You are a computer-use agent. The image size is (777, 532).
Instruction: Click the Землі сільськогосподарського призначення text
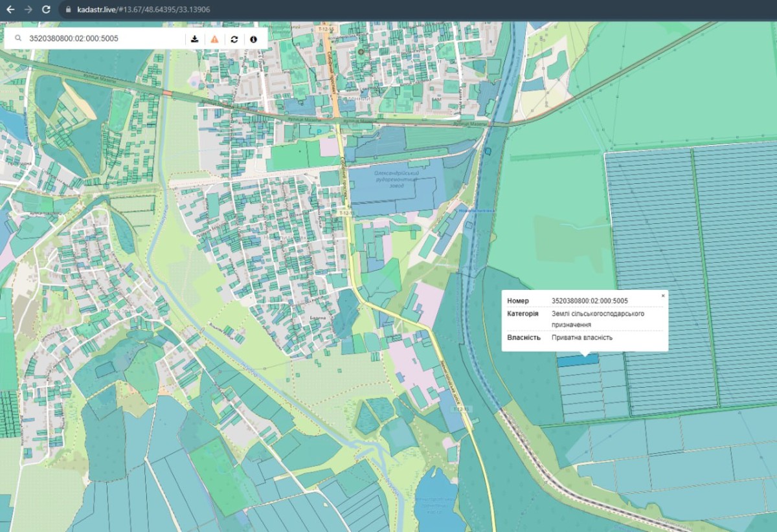(x=597, y=319)
